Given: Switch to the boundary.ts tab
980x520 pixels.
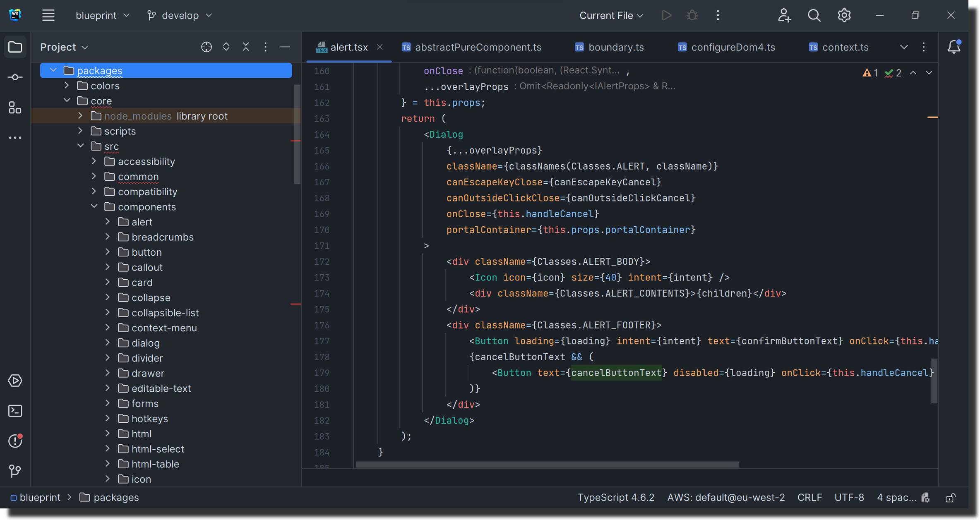Looking at the screenshot, I should 616,47.
